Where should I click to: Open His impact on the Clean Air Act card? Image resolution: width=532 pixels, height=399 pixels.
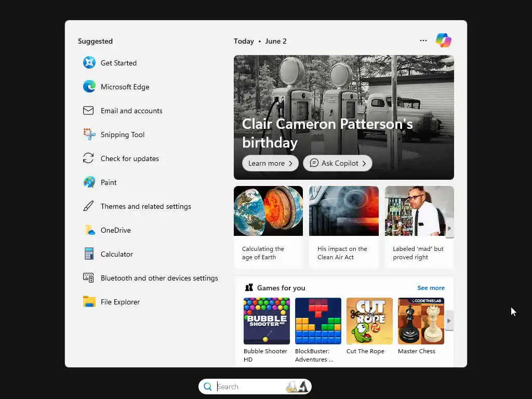[x=344, y=227]
